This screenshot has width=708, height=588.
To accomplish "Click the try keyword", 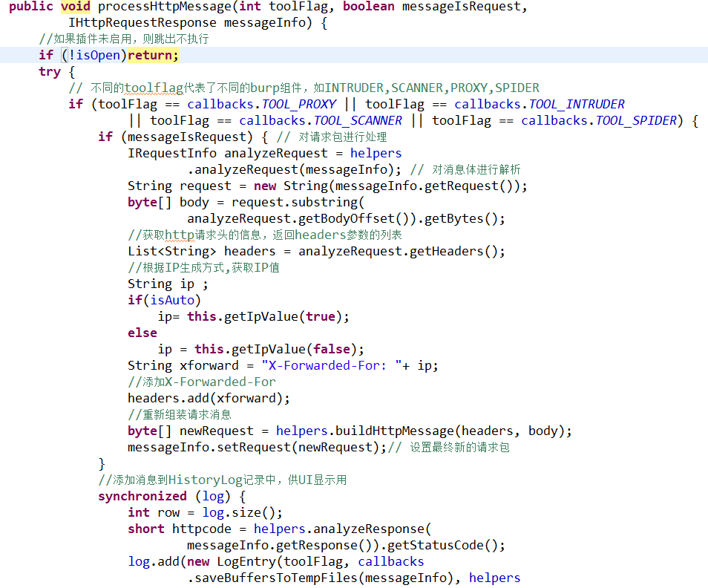I will tap(50, 71).
